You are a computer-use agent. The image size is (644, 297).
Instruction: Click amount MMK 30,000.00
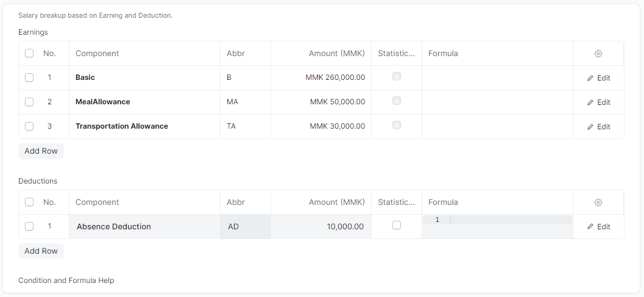[x=337, y=126]
